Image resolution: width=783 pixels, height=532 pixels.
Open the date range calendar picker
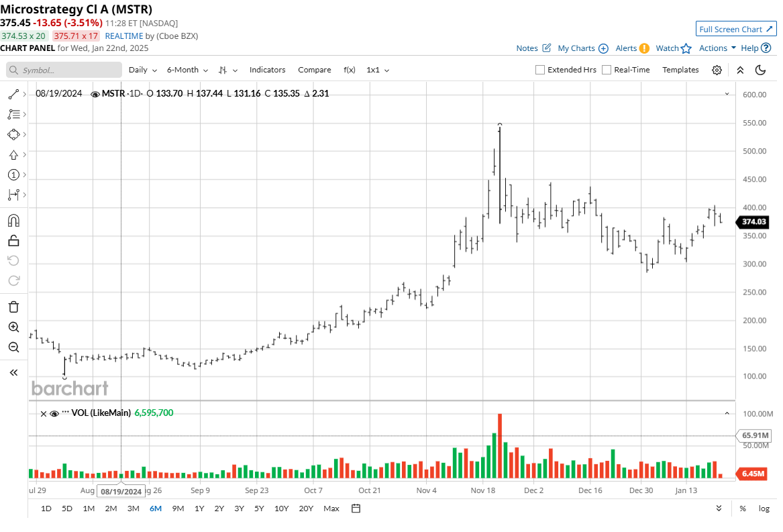coord(356,509)
